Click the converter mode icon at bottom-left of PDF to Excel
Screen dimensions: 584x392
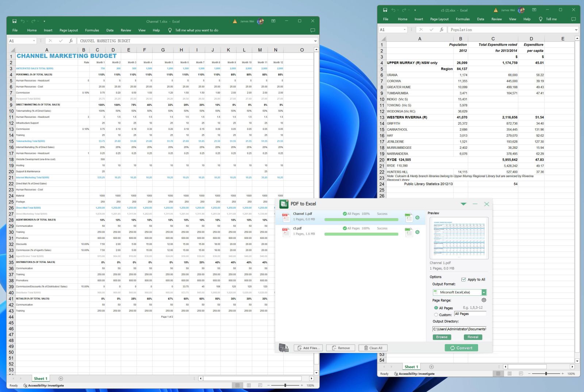point(284,348)
